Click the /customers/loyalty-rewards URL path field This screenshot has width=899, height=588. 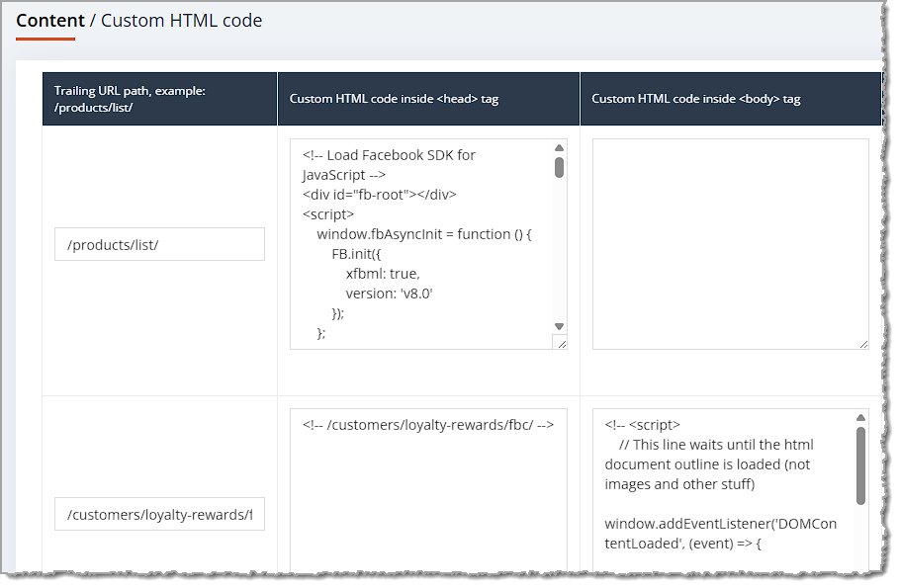(159, 515)
